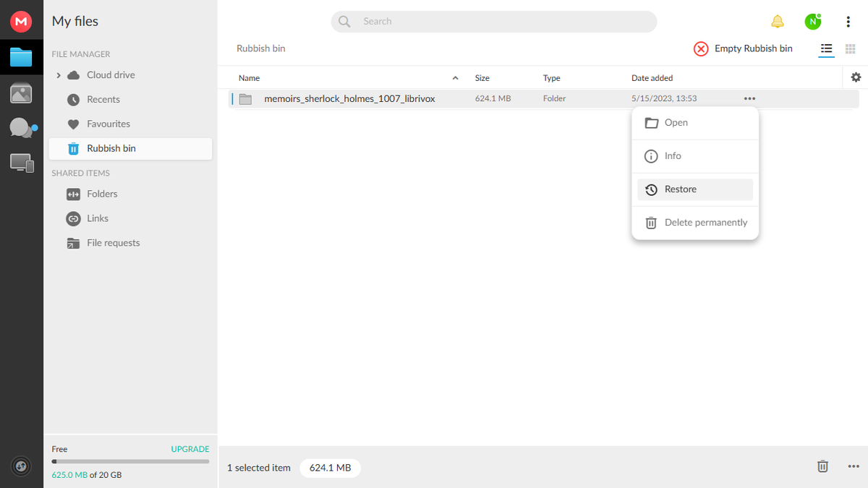Open the chat section from the left rail
868x488 pixels.
click(21, 128)
